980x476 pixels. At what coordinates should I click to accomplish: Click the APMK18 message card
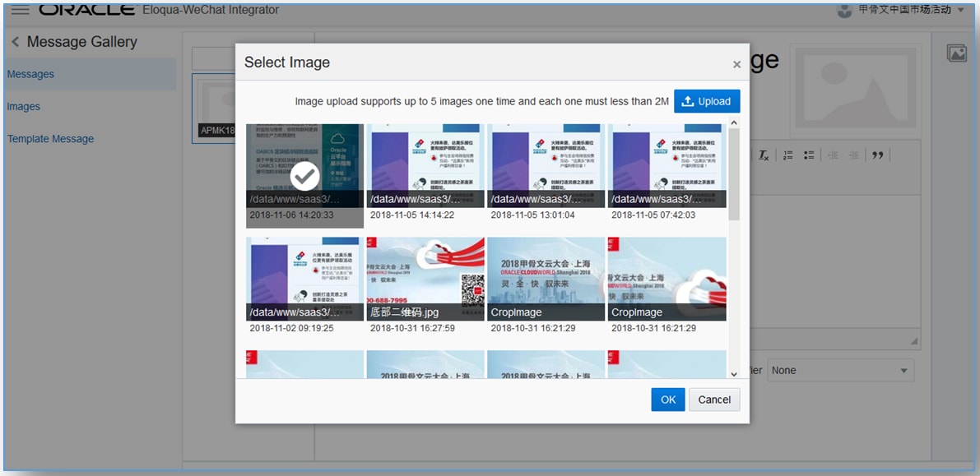(214, 108)
